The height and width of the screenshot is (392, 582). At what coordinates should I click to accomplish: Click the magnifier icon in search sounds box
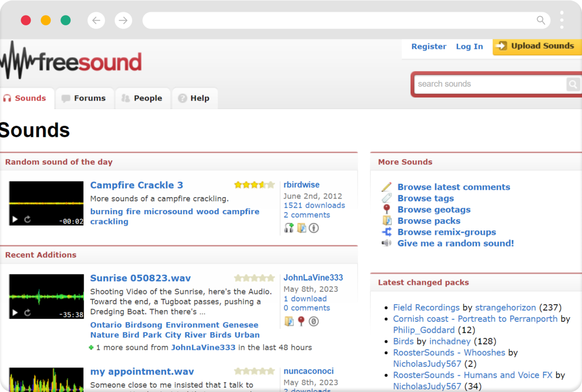[573, 84]
